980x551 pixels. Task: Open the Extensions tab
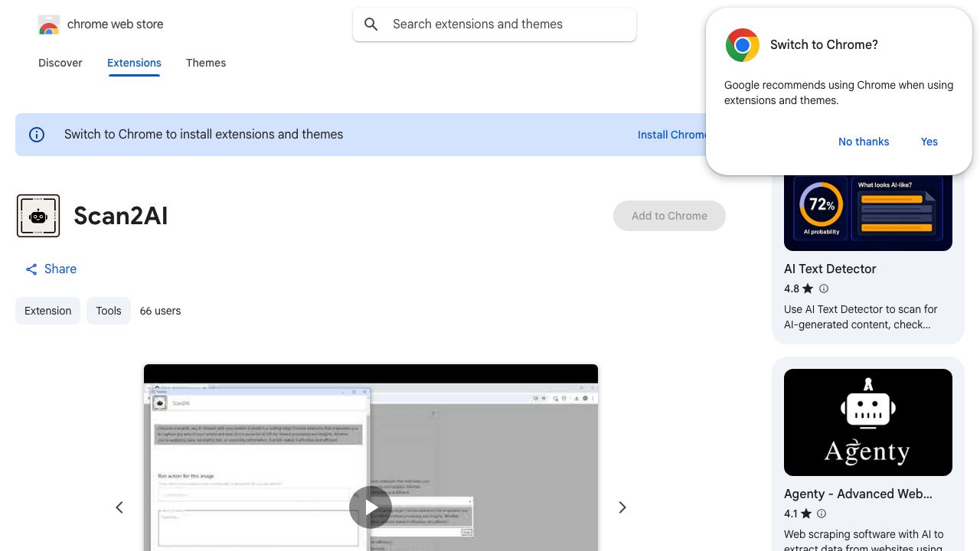tap(134, 63)
